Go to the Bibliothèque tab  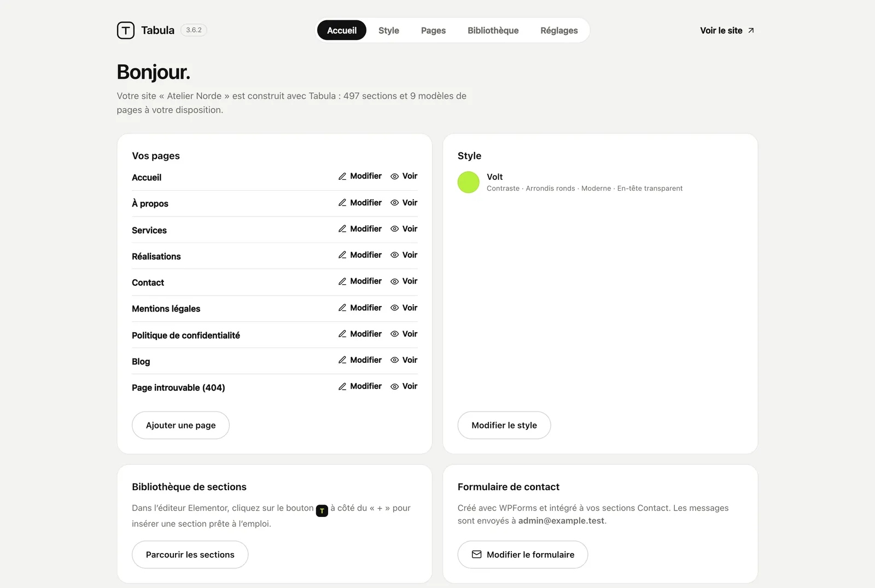click(x=493, y=31)
